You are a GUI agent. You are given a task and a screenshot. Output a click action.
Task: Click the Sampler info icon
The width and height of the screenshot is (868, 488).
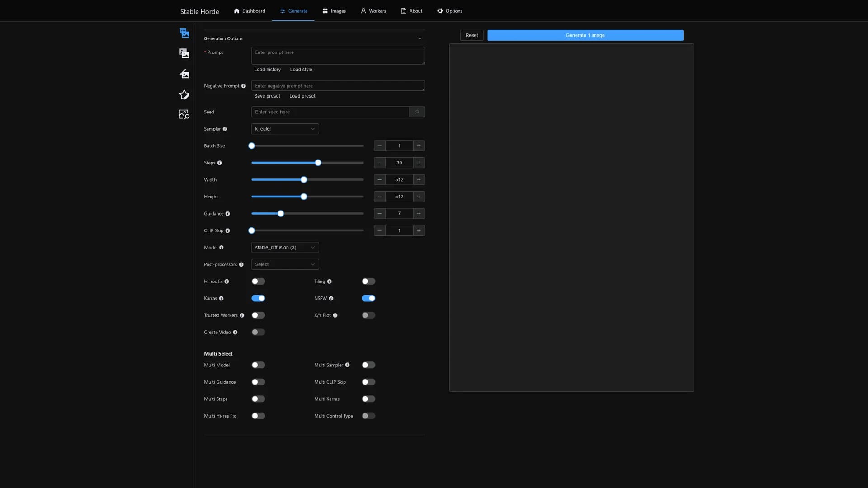point(225,129)
